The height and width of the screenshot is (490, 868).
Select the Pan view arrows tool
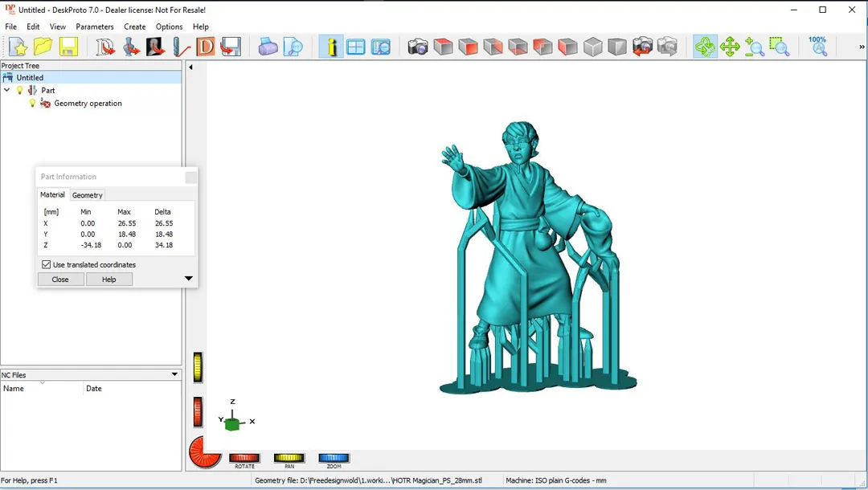(730, 47)
